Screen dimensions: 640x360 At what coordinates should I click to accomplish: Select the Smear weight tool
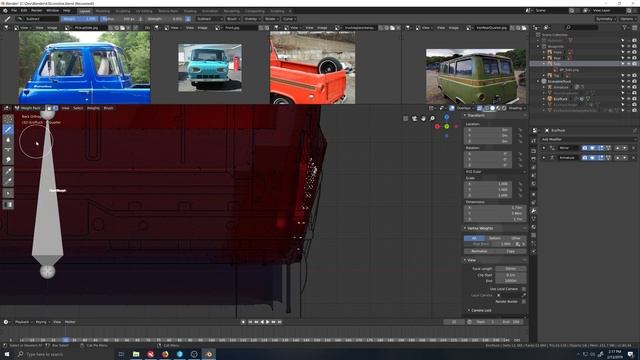click(x=8, y=160)
